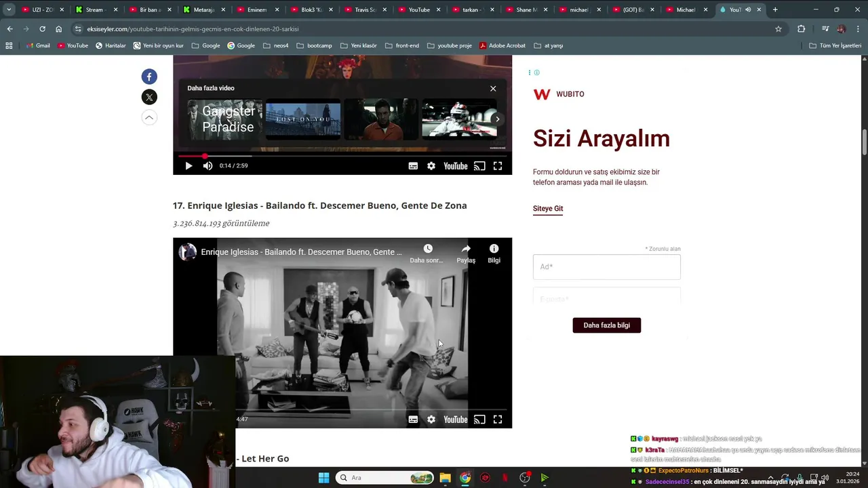Reload the page
This screenshot has width=868, height=488.
(x=42, y=29)
